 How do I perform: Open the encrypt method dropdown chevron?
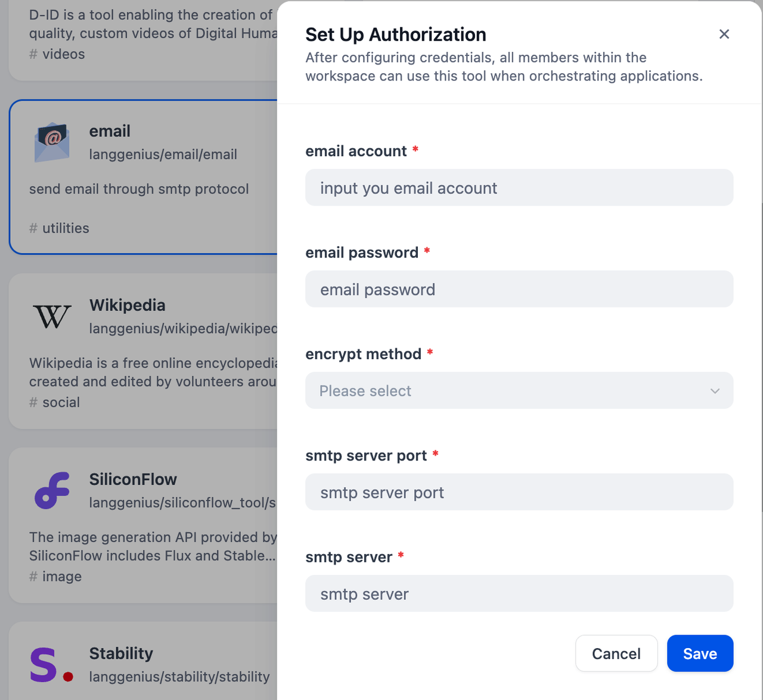point(715,391)
